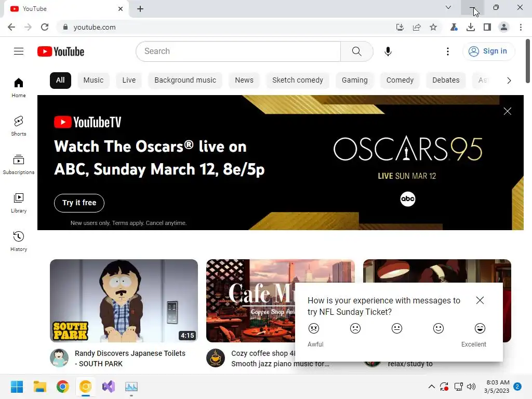Show more category chips with arrow

point(509,81)
